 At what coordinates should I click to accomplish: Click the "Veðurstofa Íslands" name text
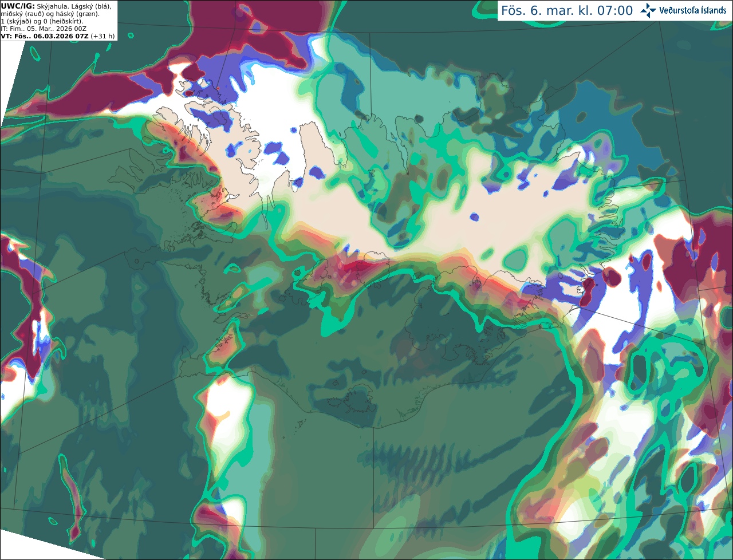(x=692, y=10)
